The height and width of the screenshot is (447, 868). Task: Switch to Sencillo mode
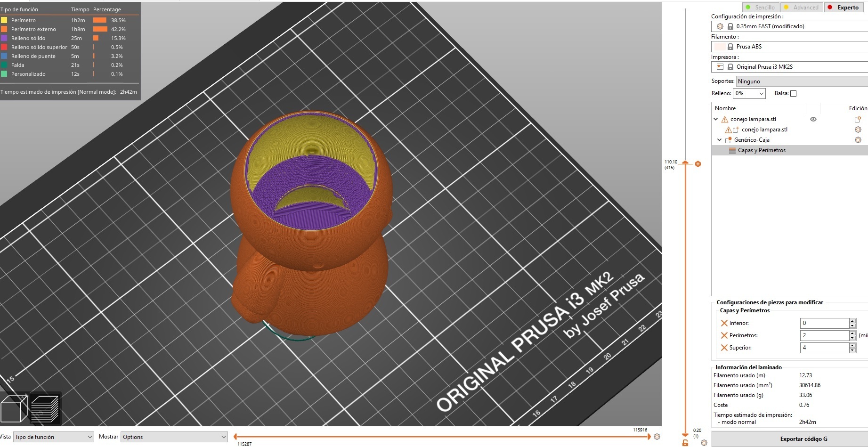[x=760, y=7]
